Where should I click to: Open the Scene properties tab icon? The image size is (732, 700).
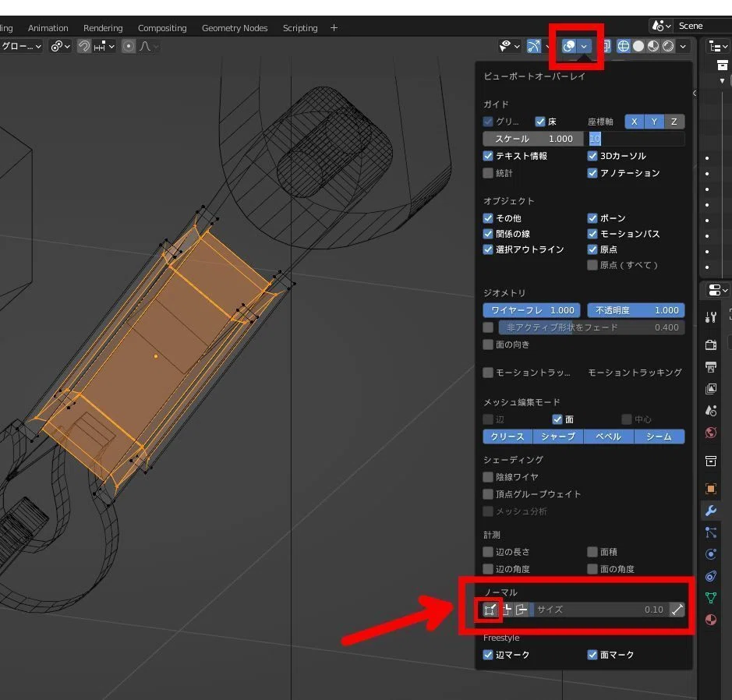710,411
